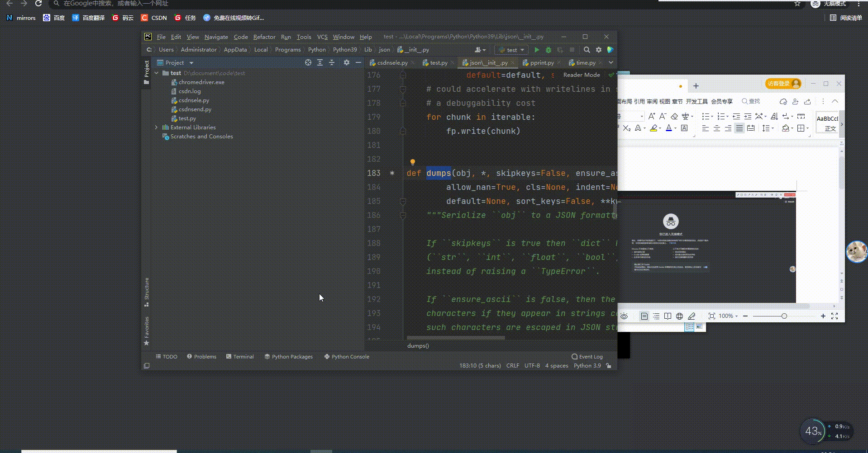Viewport: 868px width, 453px height.
Task: Open WPS collaboration add-person icon
Action: pyautogui.click(x=795, y=101)
